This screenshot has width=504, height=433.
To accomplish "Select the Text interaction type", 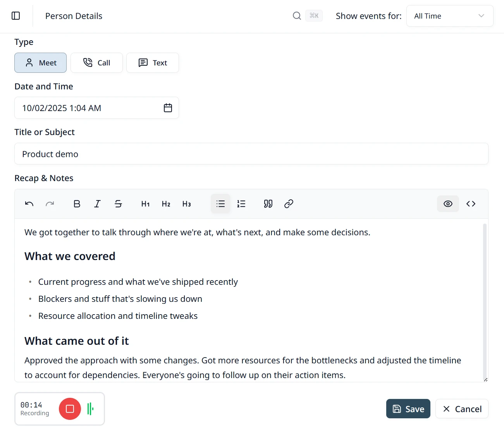I will click(x=153, y=63).
